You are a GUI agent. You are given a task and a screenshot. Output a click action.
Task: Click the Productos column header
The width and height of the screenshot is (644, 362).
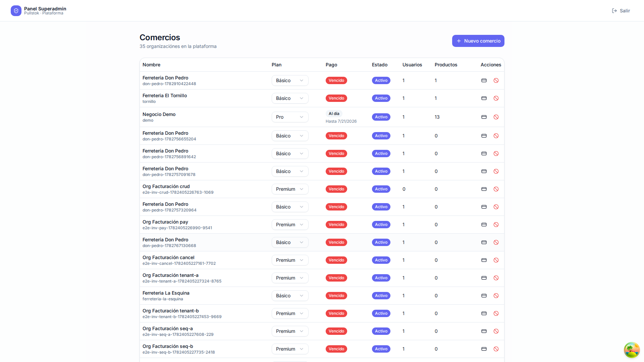point(446,65)
